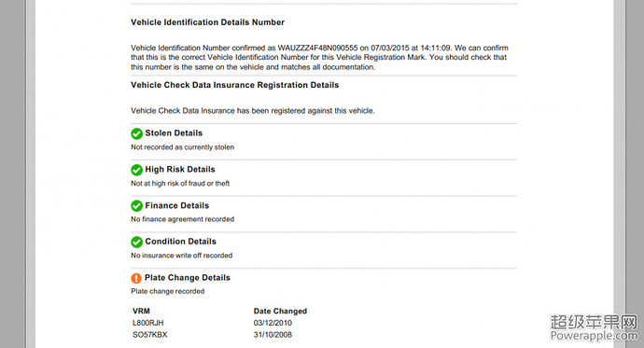Screen dimensions: 644x348
Task: Click the Vehicle Identification Details Number heading
Action: click(207, 22)
